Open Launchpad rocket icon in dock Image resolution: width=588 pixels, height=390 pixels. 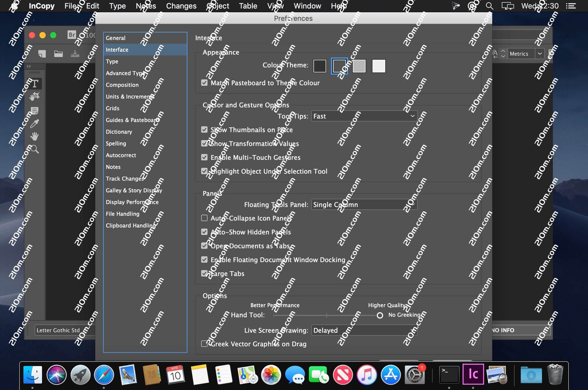[80, 375]
